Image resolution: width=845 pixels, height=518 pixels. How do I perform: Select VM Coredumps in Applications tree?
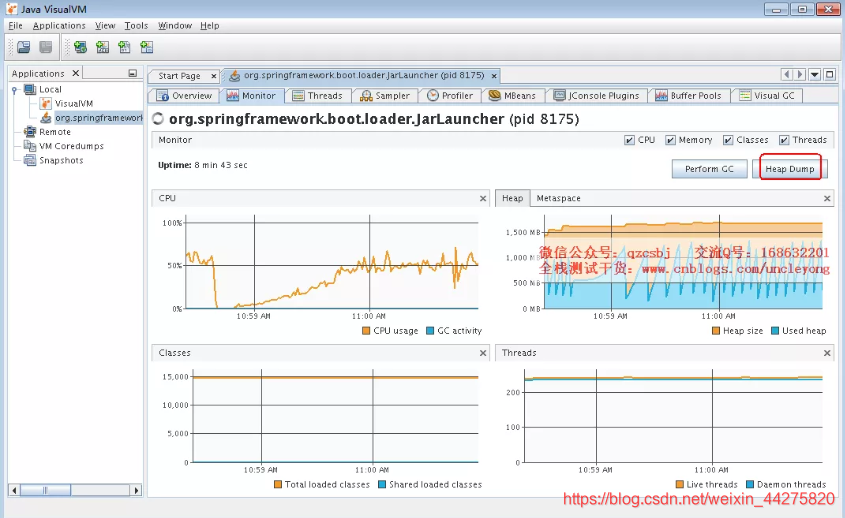[64, 146]
